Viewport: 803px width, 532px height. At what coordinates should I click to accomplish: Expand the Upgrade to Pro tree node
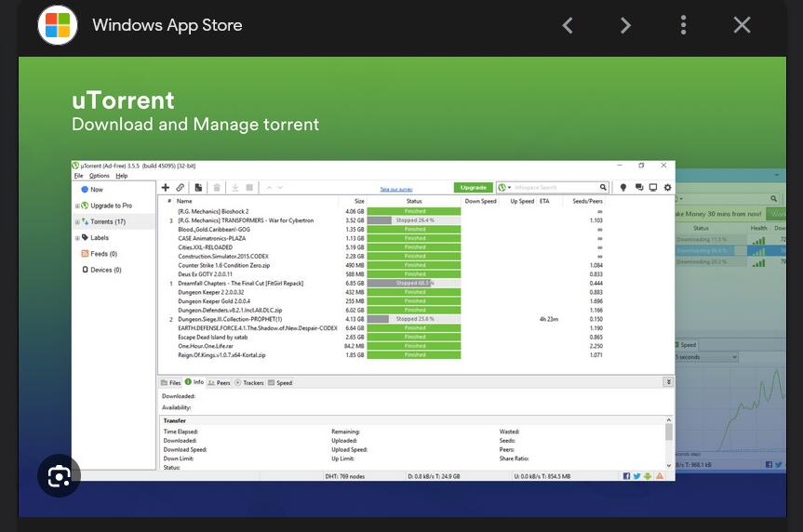(x=77, y=206)
